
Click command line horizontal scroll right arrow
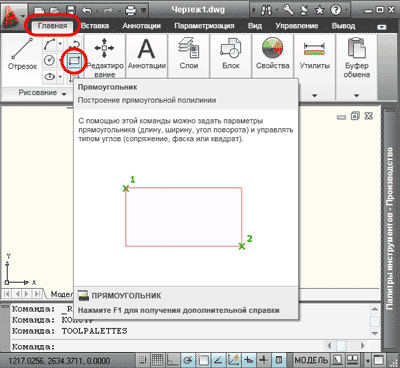coord(363,345)
